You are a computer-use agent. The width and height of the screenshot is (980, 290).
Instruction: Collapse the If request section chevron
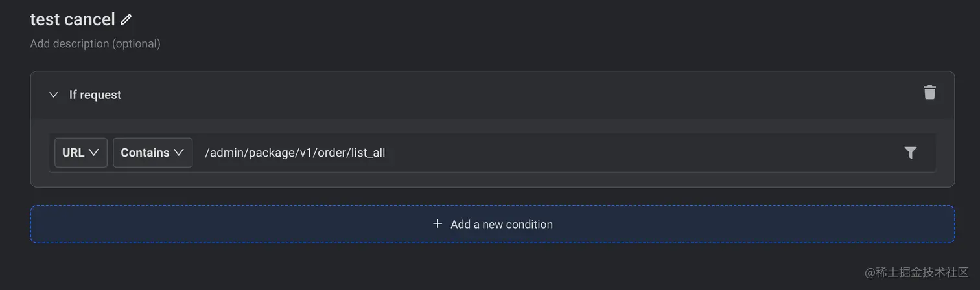[54, 95]
